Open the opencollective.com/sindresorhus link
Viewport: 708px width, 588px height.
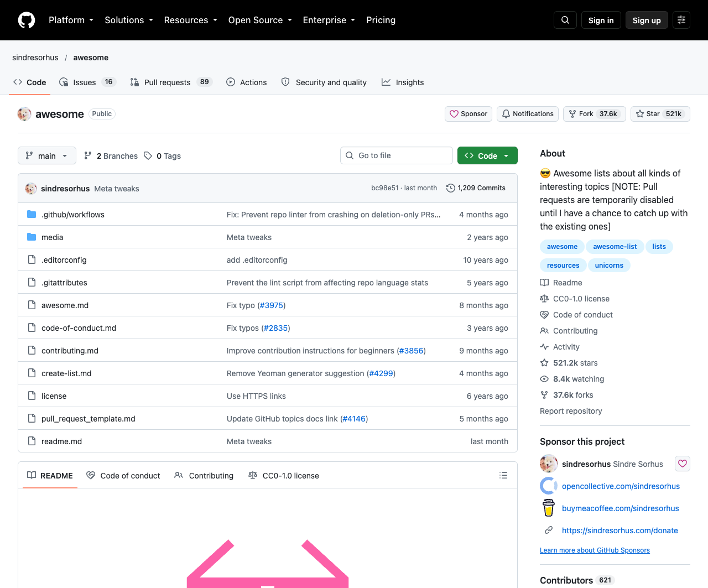[621, 486]
